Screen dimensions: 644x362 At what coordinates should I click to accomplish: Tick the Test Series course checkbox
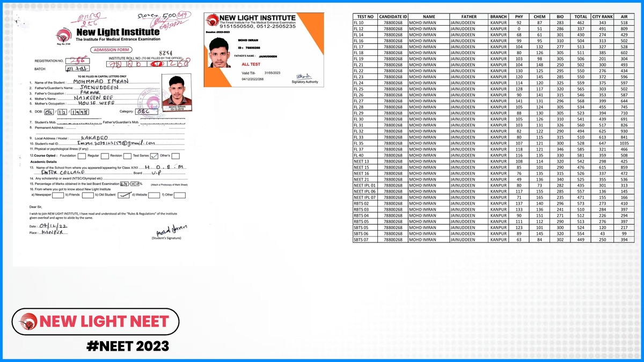pos(155,156)
